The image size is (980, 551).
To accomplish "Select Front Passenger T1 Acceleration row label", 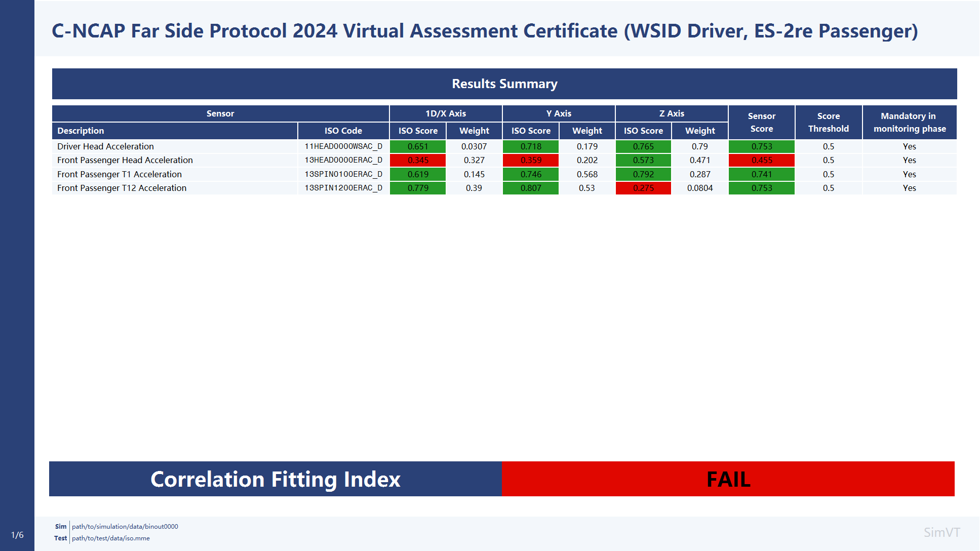I will 120,174.
